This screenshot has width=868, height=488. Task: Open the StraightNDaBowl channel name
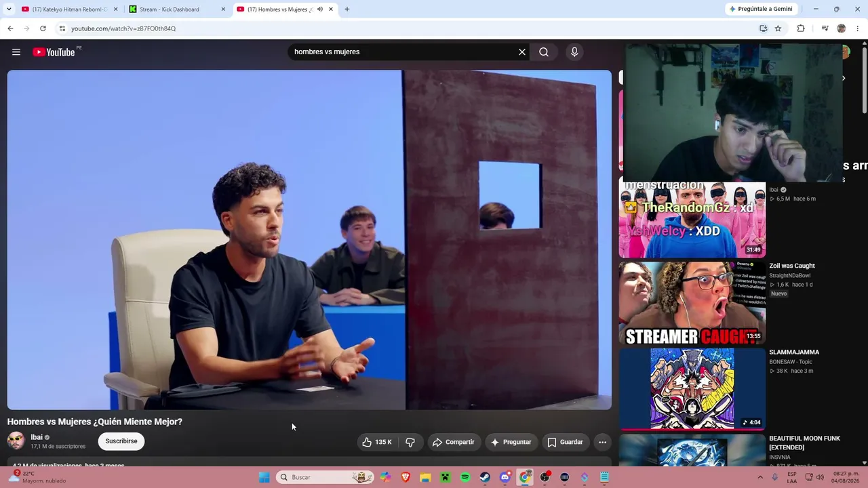(x=790, y=276)
